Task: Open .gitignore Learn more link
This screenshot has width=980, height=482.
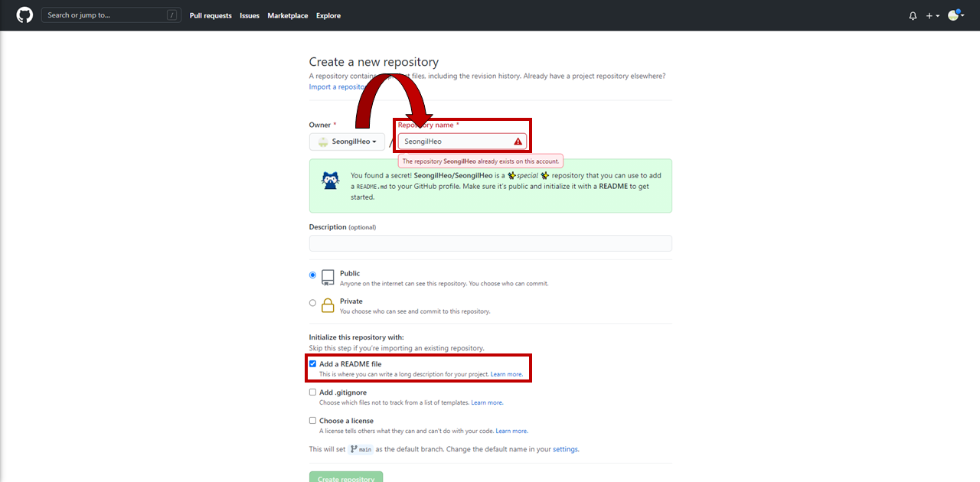Action: (487, 402)
